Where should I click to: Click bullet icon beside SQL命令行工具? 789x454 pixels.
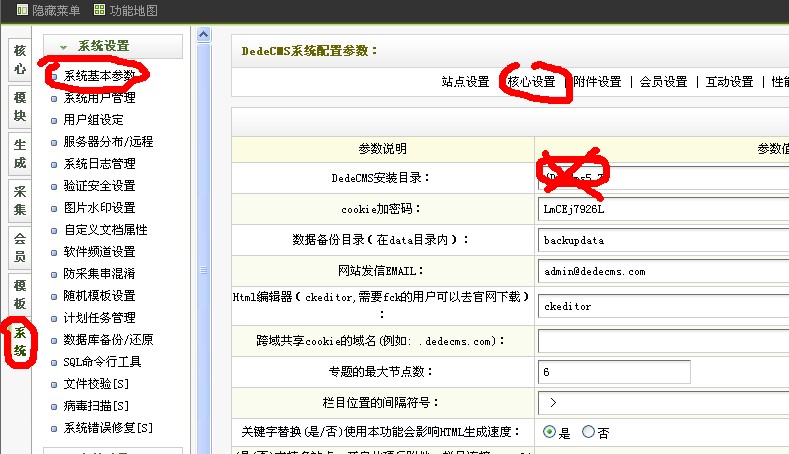click(54, 363)
